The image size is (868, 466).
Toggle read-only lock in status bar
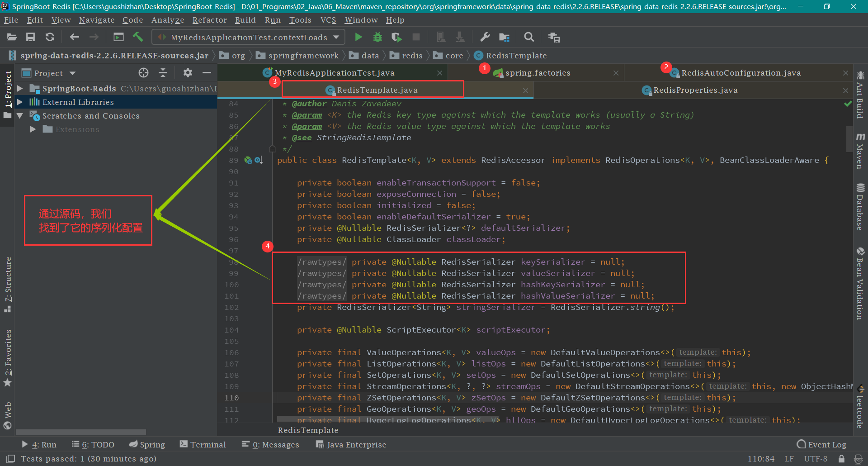(841, 459)
